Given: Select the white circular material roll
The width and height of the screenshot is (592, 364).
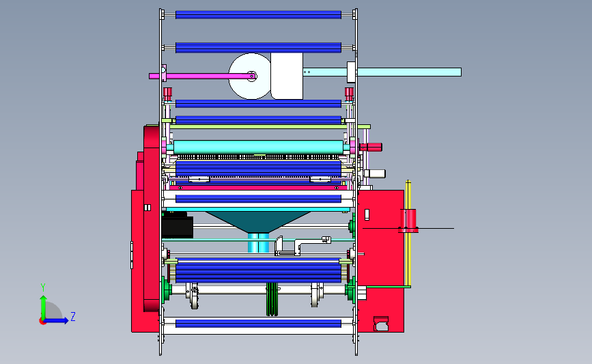Looking at the screenshot, I should coord(249,76).
